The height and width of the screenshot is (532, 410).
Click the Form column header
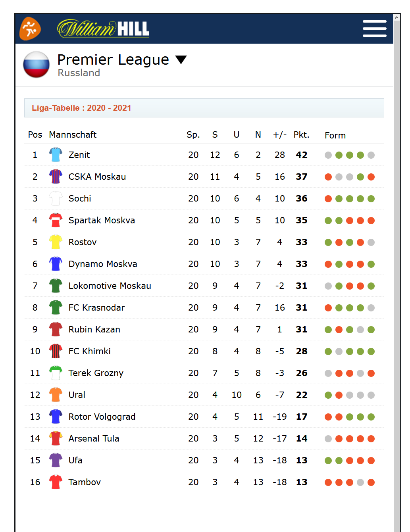point(335,136)
